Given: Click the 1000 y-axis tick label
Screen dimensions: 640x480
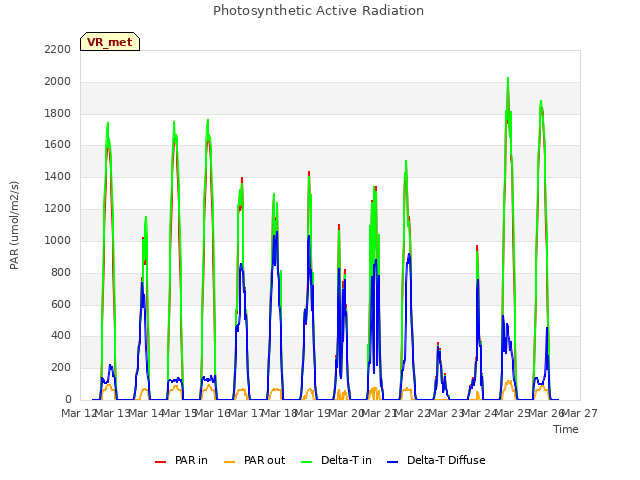Looking at the screenshot, I should point(58,240).
